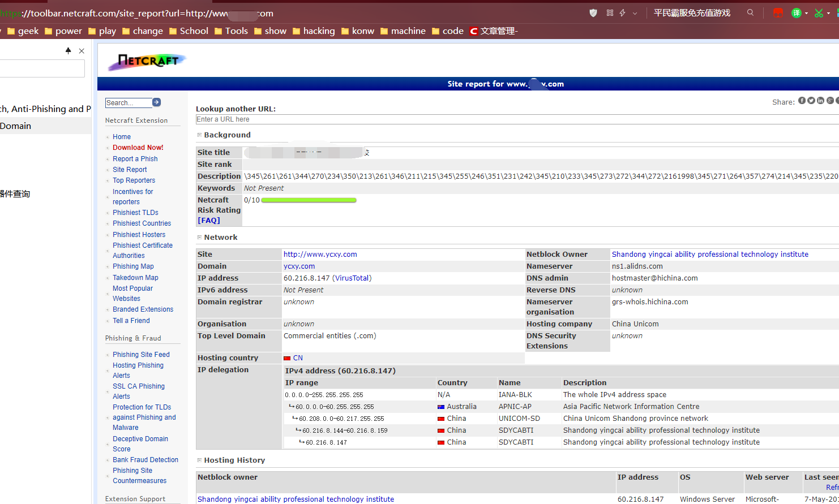This screenshot has width=839, height=504.
Task: Open the ycxy.com domain link
Action: click(299, 266)
